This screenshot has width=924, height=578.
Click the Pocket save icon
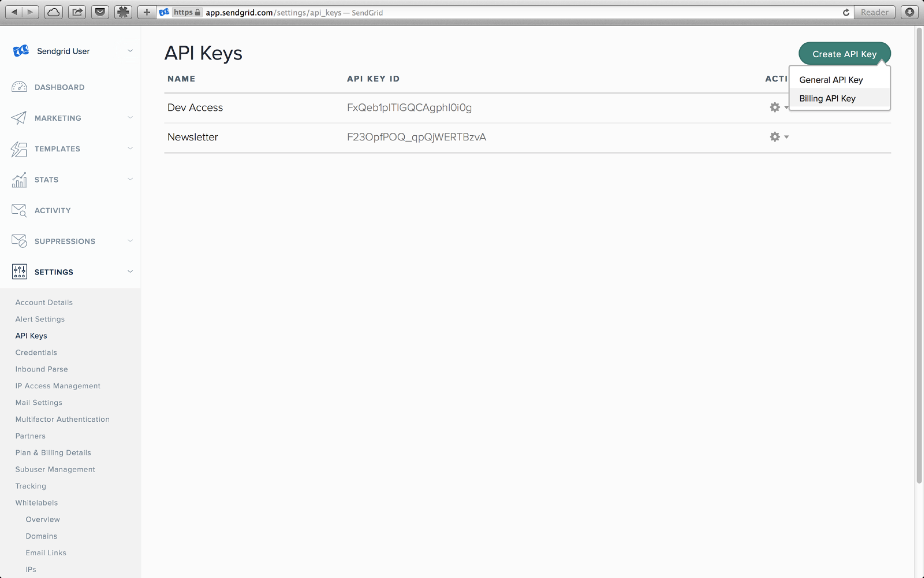tap(100, 12)
